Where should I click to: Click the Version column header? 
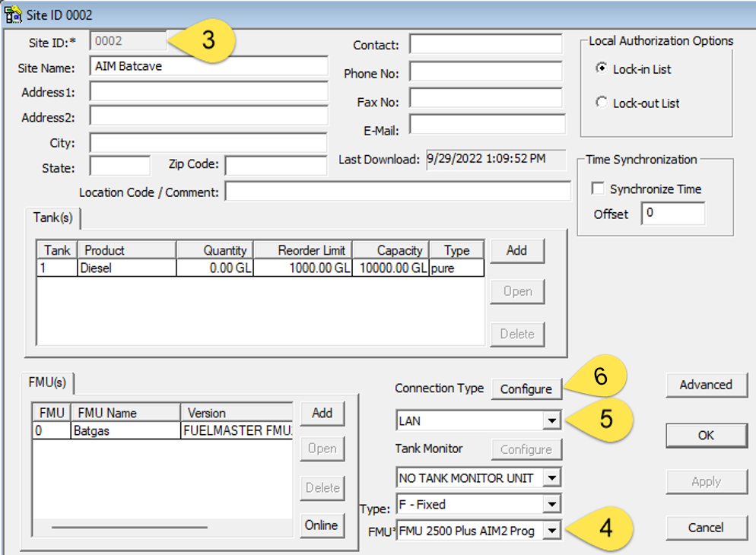click(237, 413)
